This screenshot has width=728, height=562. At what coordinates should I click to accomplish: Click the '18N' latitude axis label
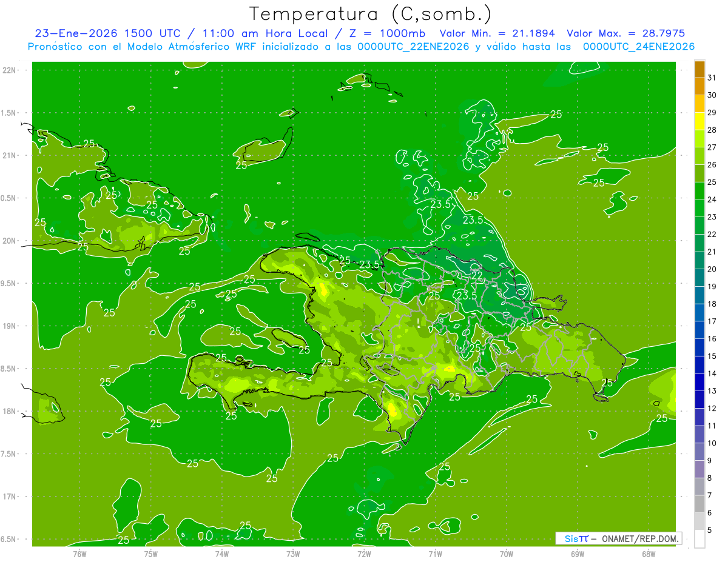(x=10, y=411)
